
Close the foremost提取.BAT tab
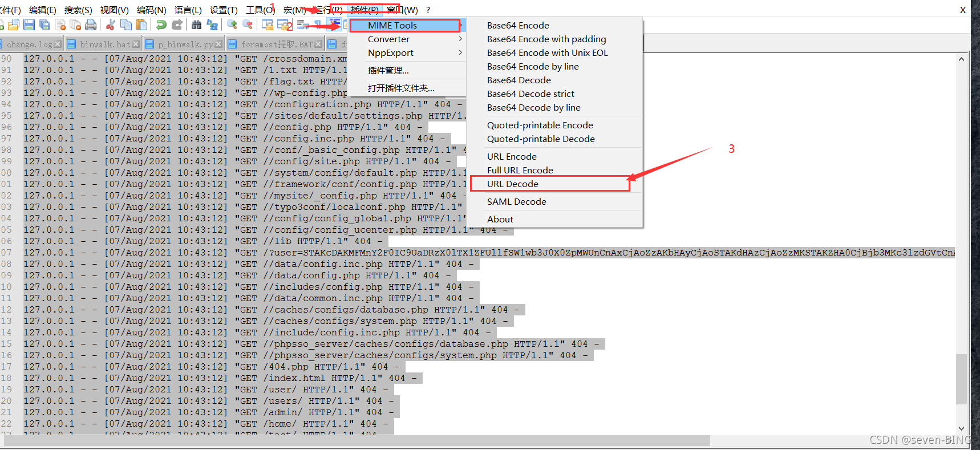(318, 44)
